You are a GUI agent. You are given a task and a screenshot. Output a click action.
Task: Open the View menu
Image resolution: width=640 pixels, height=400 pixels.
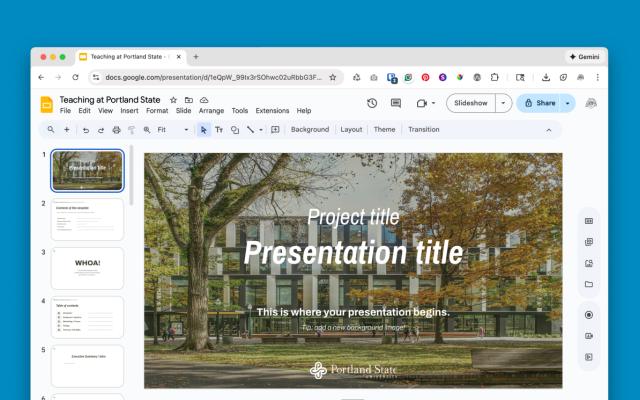coord(105,111)
